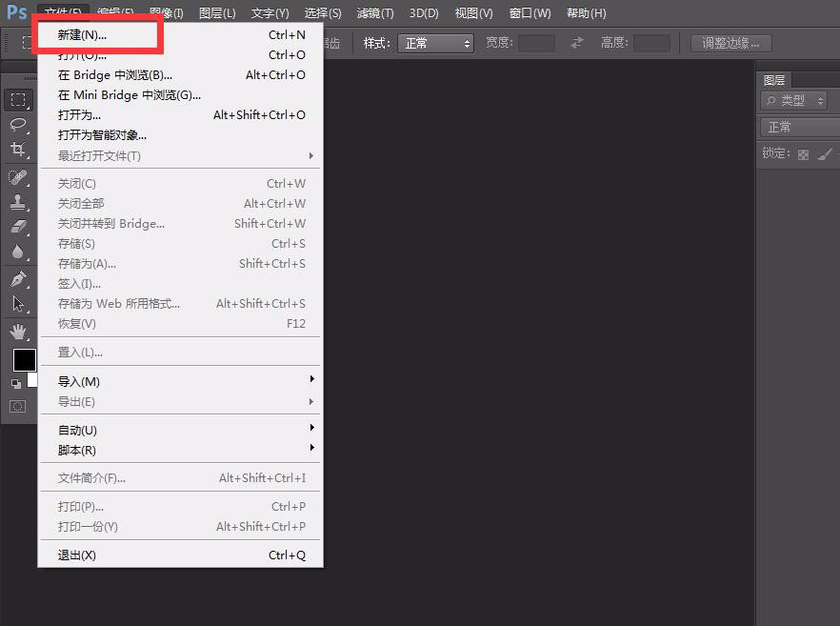Choose 文件简介(F)... menu entry
This screenshot has width=840, height=626.
180,478
